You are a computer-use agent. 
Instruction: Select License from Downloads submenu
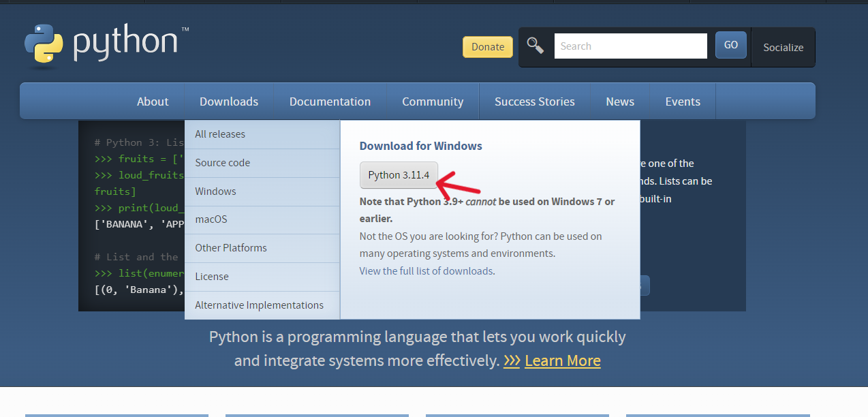point(262,277)
